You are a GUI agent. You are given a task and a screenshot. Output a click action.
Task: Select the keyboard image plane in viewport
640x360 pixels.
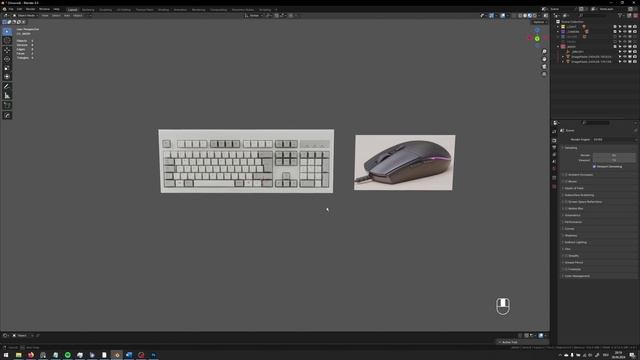tap(246, 161)
